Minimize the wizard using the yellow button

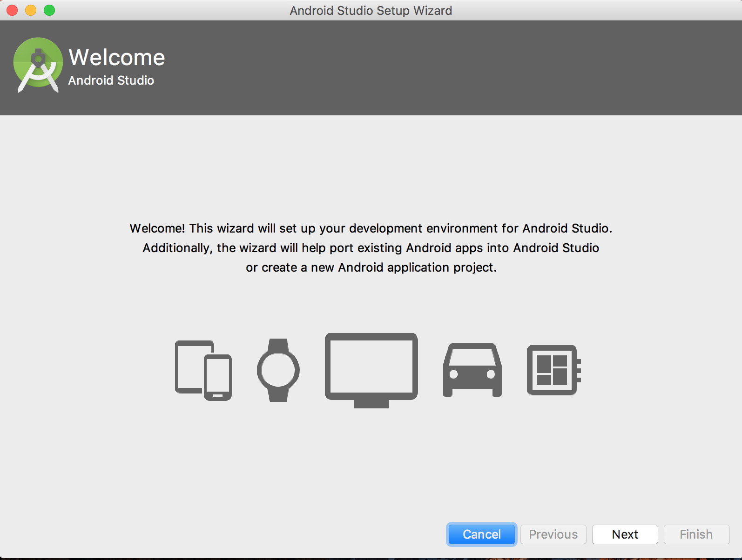[31, 10]
